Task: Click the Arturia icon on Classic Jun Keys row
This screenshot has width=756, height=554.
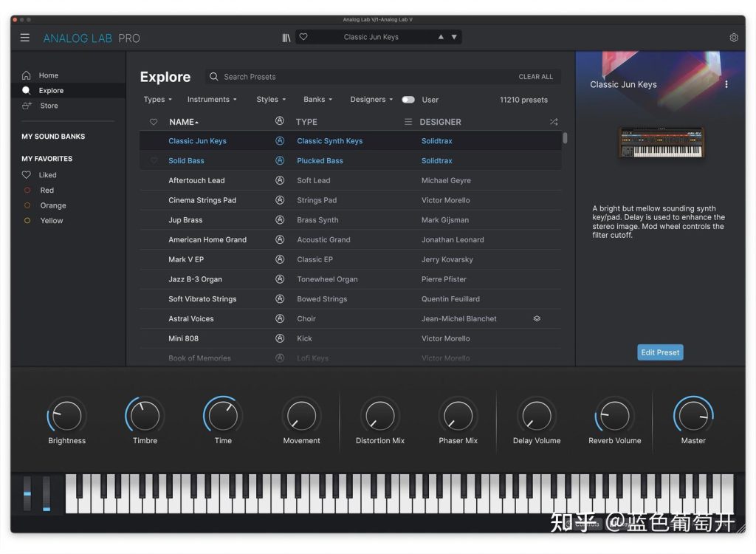Action: pos(280,141)
